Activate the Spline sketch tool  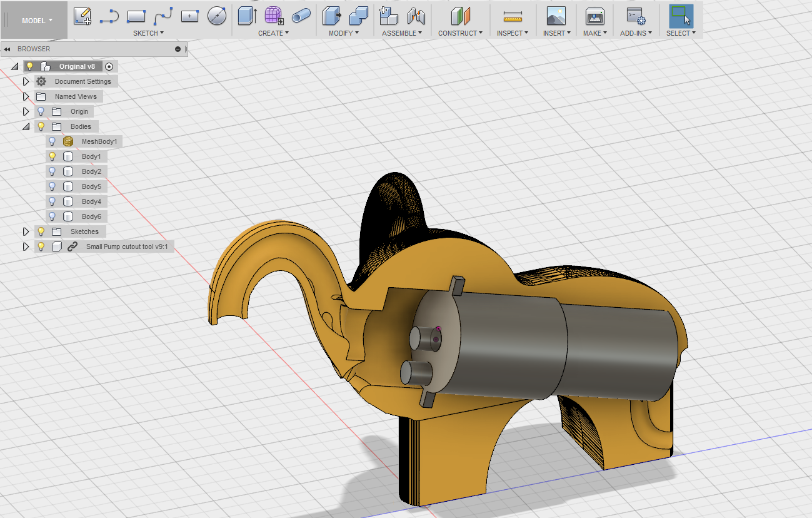[163, 16]
